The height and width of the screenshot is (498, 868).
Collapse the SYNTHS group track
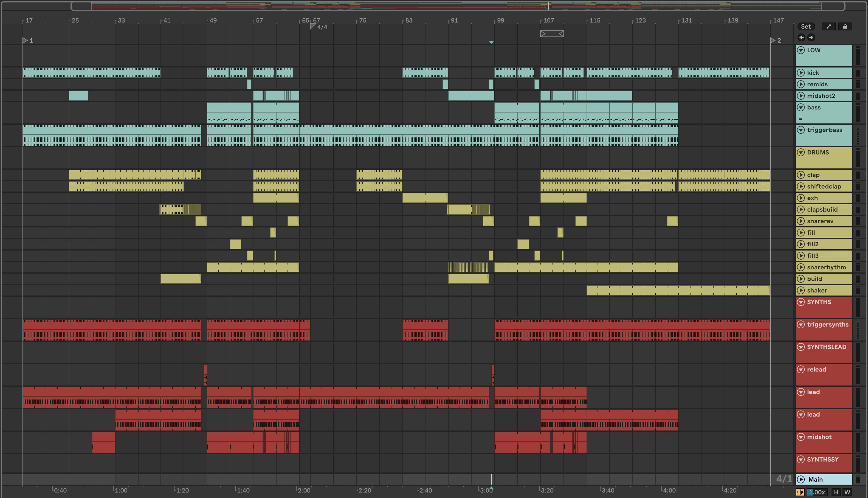801,302
